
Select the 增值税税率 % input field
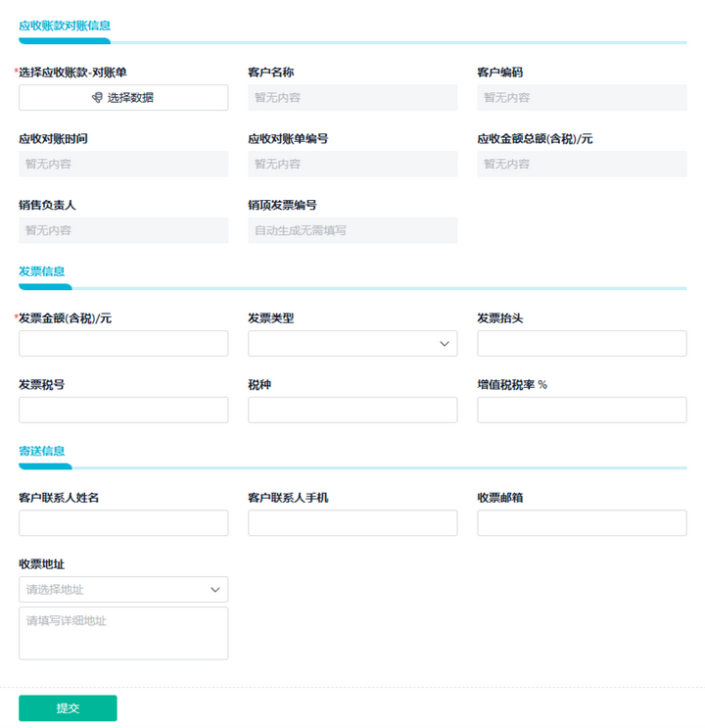coord(582,411)
